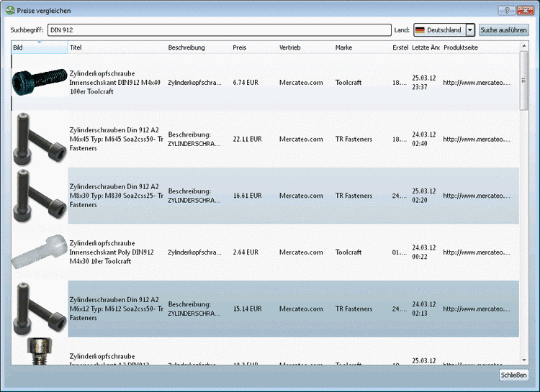Open the mercateo product link in the 22.11 EUR row
The height and width of the screenshot is (392, 540).
[477, 139]
